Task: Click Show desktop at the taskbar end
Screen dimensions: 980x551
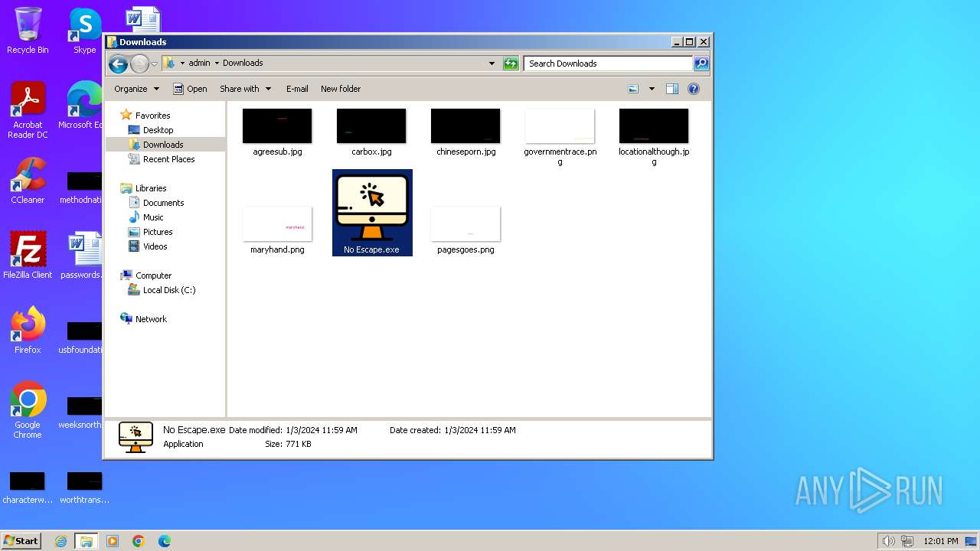Action: pyautogui.click(x=971, y=541)
